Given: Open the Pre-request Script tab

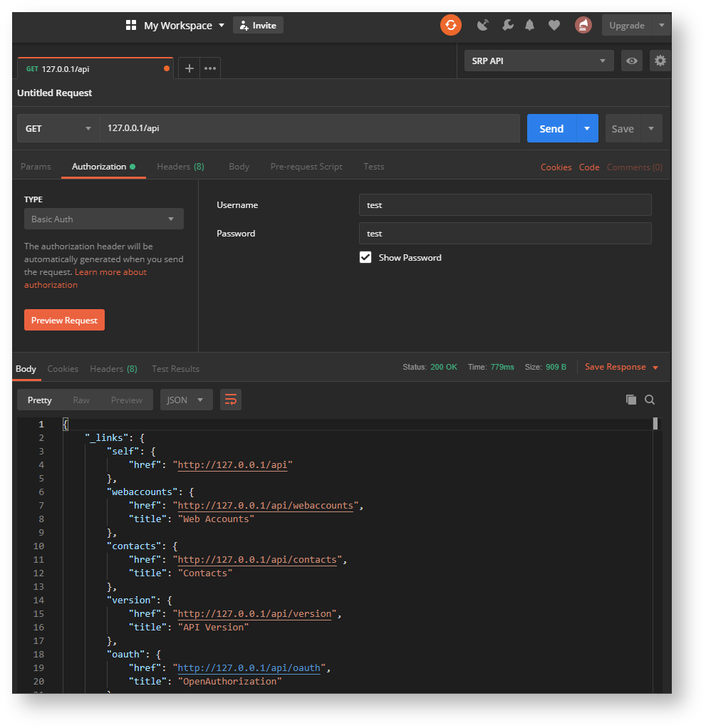Looking at the screenshot, I should coord(306,167).
